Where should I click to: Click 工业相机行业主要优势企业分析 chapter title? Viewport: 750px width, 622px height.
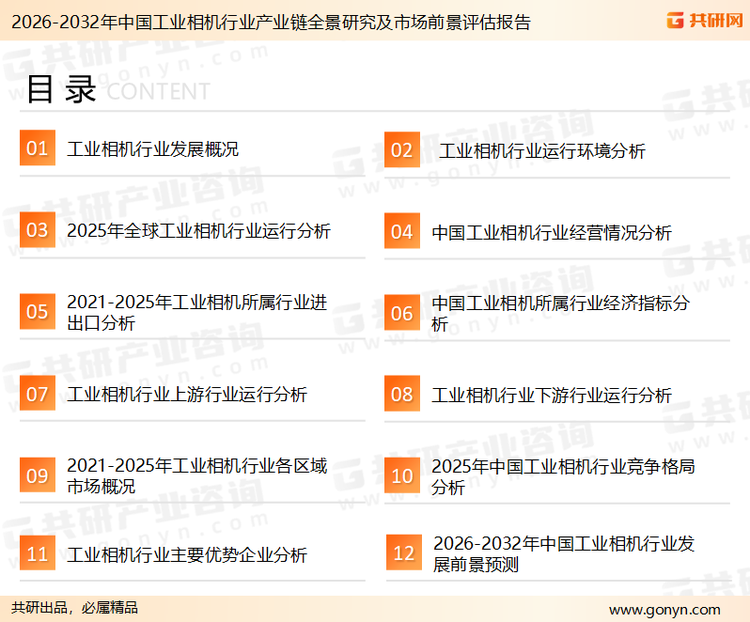(x=187, y=555)
